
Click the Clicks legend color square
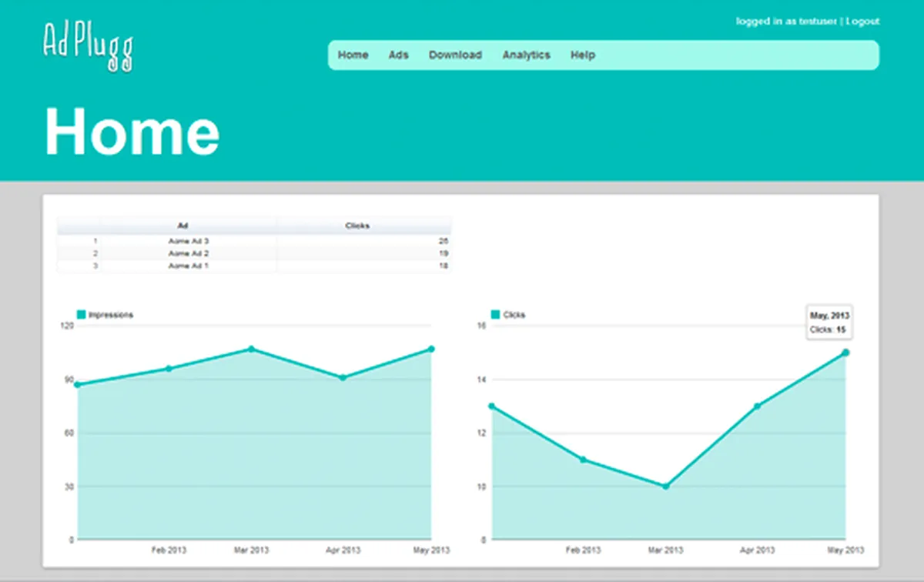pyautogui.click(x=495, y=314)
